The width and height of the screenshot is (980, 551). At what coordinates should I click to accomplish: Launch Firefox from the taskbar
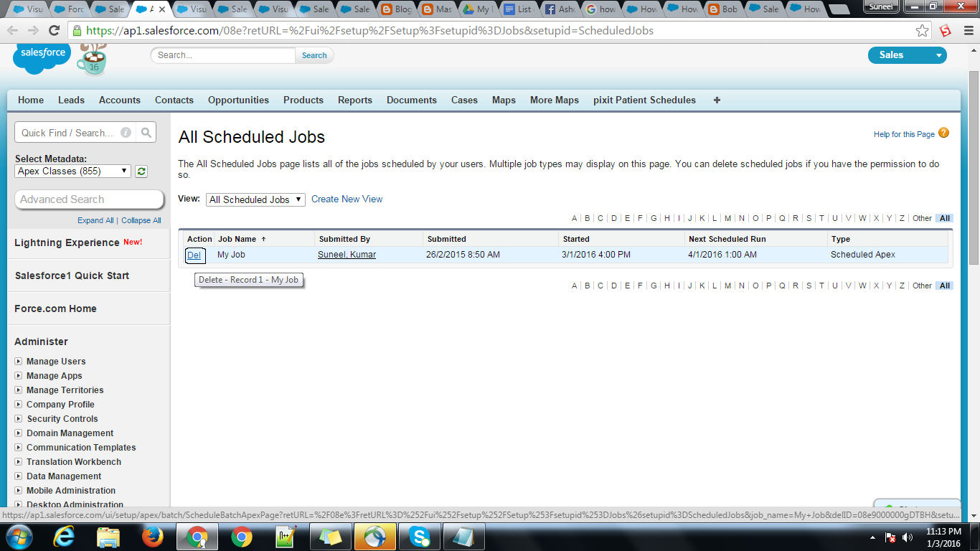pos(151,537)
